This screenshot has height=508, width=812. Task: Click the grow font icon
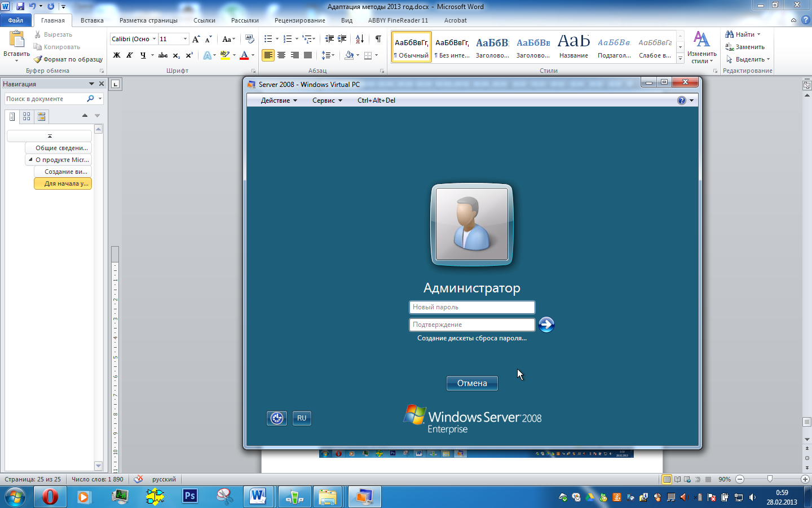click(196, 39)
